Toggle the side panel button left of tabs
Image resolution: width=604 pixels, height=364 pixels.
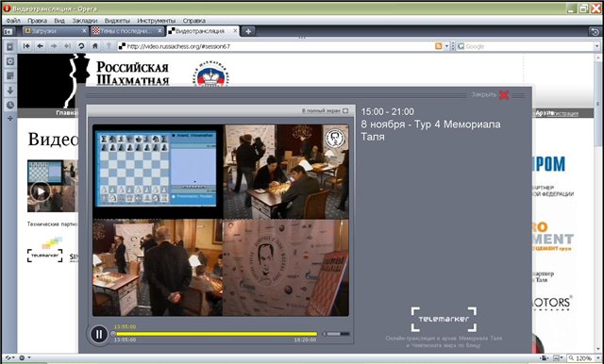tap(8, 31)
